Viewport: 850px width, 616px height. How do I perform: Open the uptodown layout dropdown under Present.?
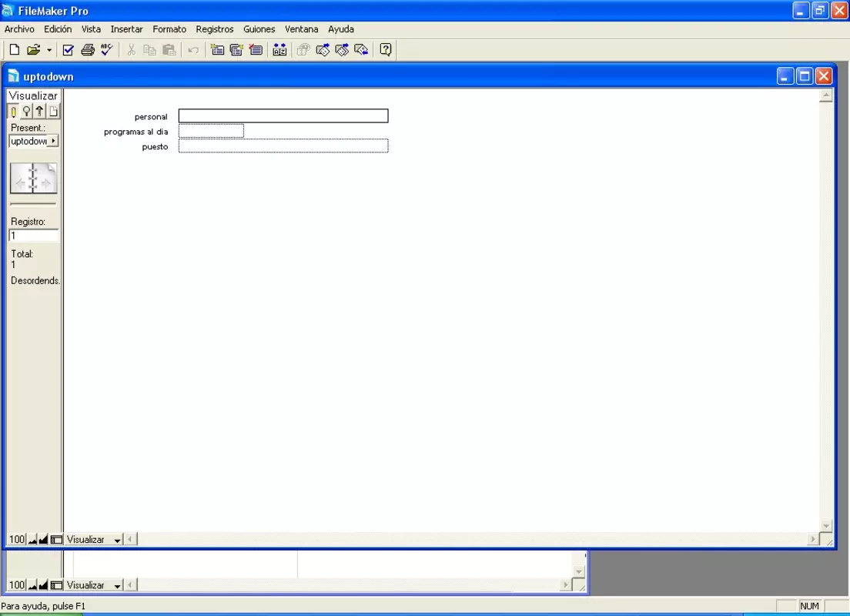click(34, 141)
